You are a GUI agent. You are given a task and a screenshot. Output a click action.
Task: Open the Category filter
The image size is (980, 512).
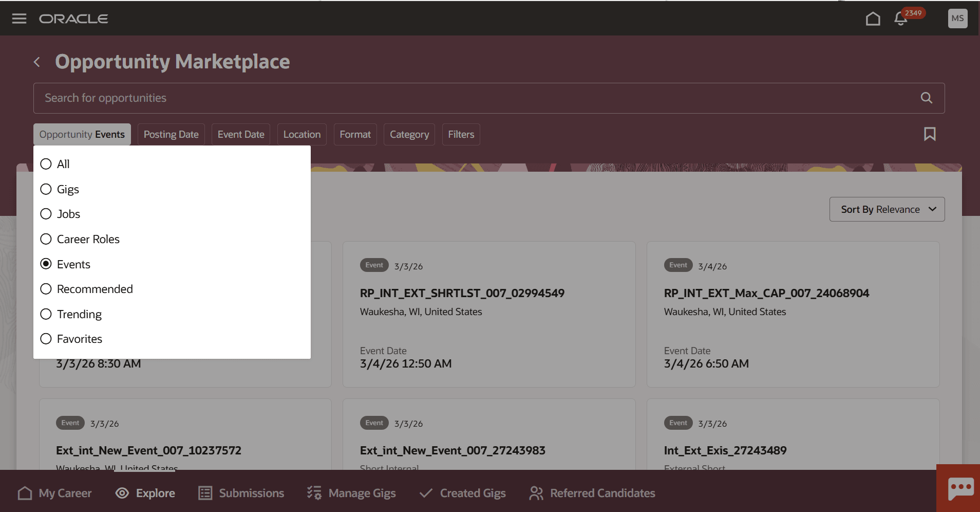pos(409,134)
